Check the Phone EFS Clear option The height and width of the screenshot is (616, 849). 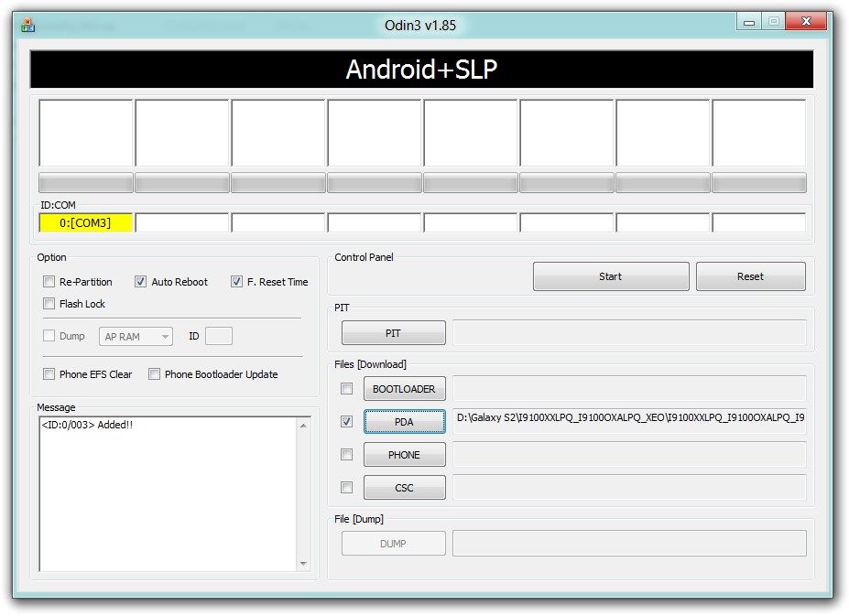pos(49,374)
